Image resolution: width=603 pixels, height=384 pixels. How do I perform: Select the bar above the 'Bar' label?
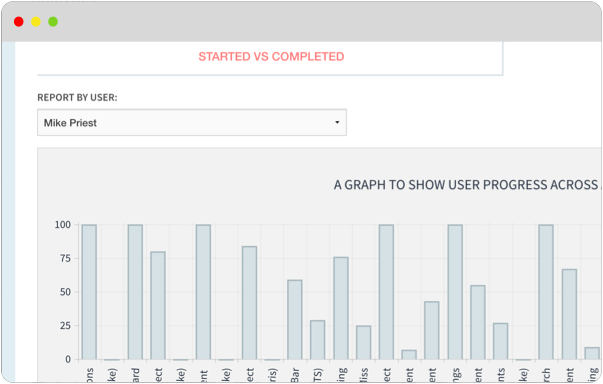click(295, 320)
